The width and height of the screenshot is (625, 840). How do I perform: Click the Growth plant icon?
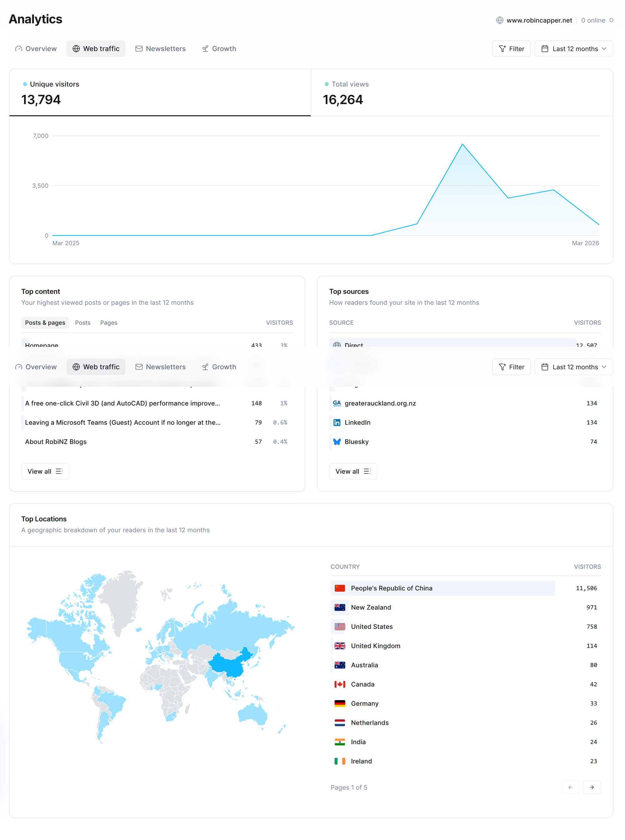point(205,48)
